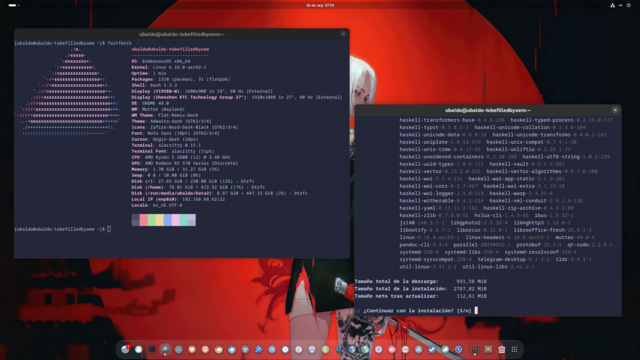
Task: Click the green palette block in fastfetch
Action: click(x=151, y=220)
